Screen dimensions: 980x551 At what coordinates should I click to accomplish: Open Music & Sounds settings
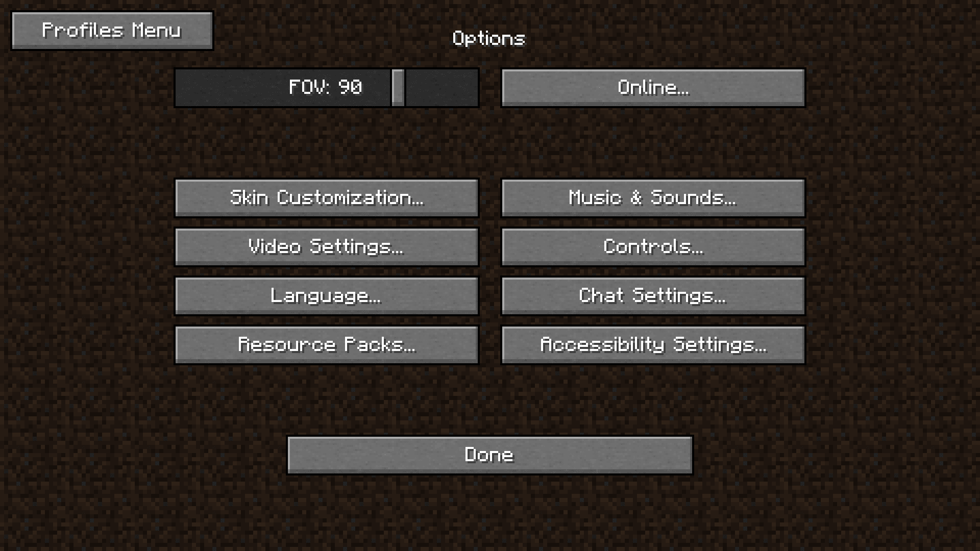coord(652,197)
